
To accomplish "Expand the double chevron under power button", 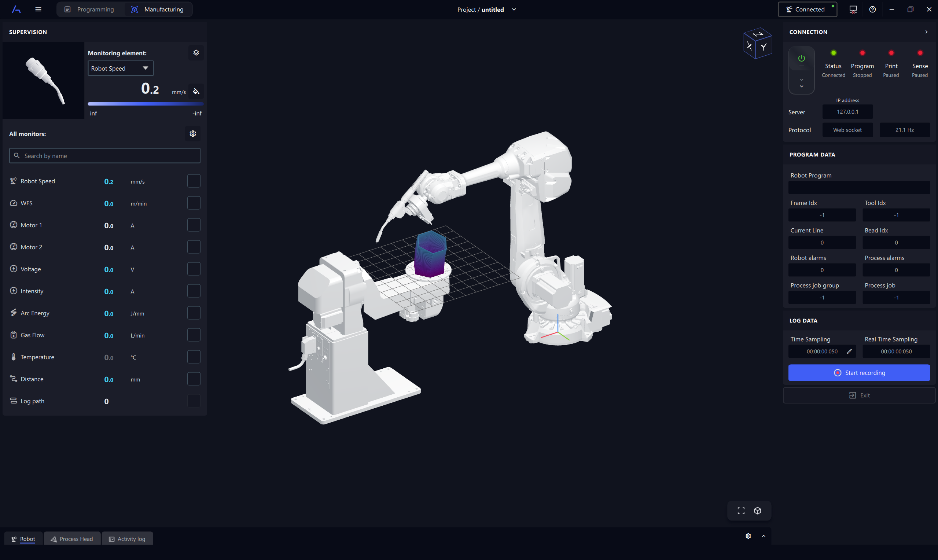I will (x=801, y=83).
